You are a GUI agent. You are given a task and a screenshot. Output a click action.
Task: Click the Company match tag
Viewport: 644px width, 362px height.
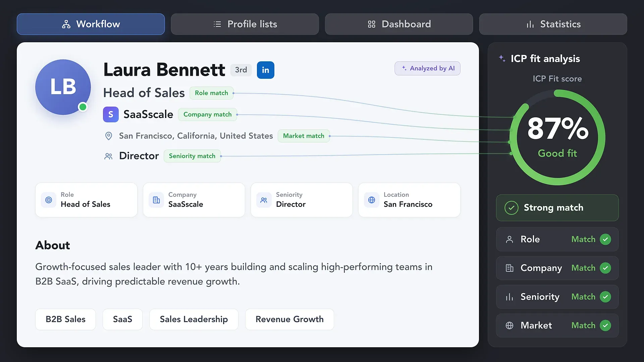pos(207,114)
